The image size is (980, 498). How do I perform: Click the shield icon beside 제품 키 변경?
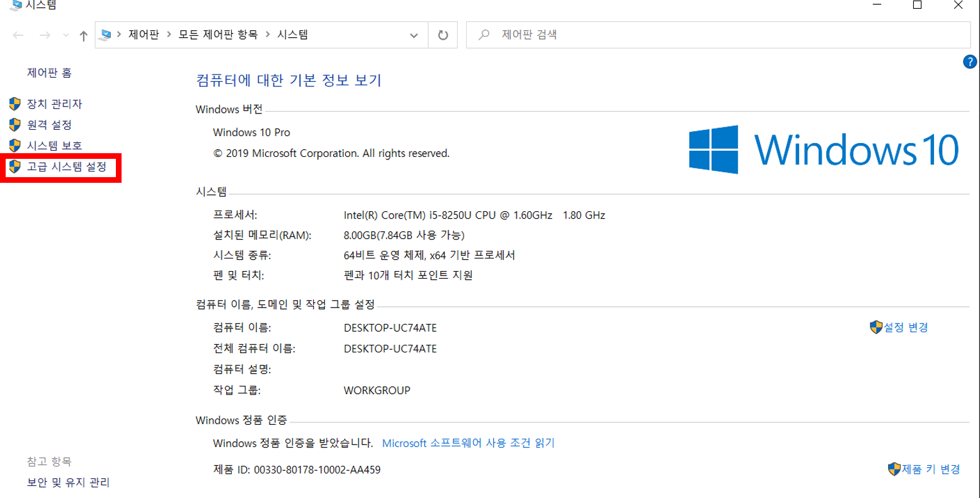click(894, 469)
